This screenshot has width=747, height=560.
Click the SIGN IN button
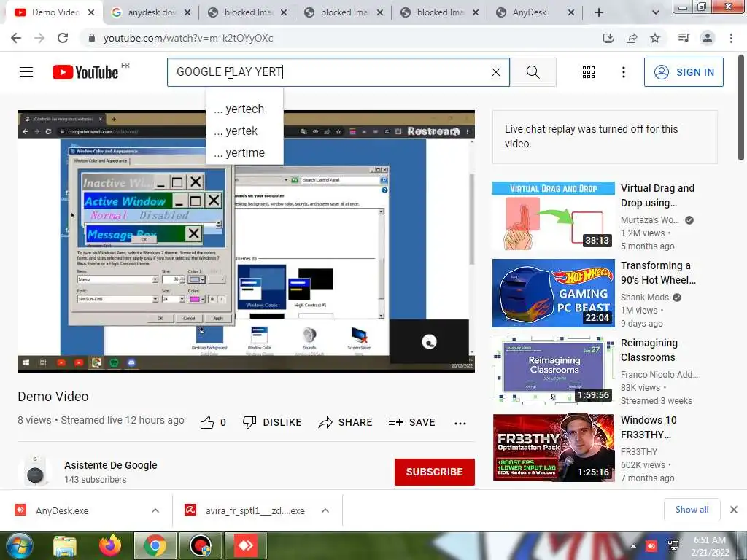684,72
